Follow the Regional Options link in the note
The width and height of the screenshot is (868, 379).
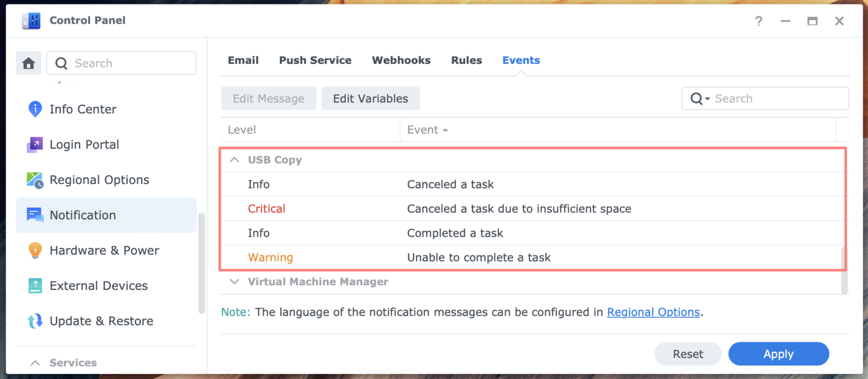coord(653,312)
